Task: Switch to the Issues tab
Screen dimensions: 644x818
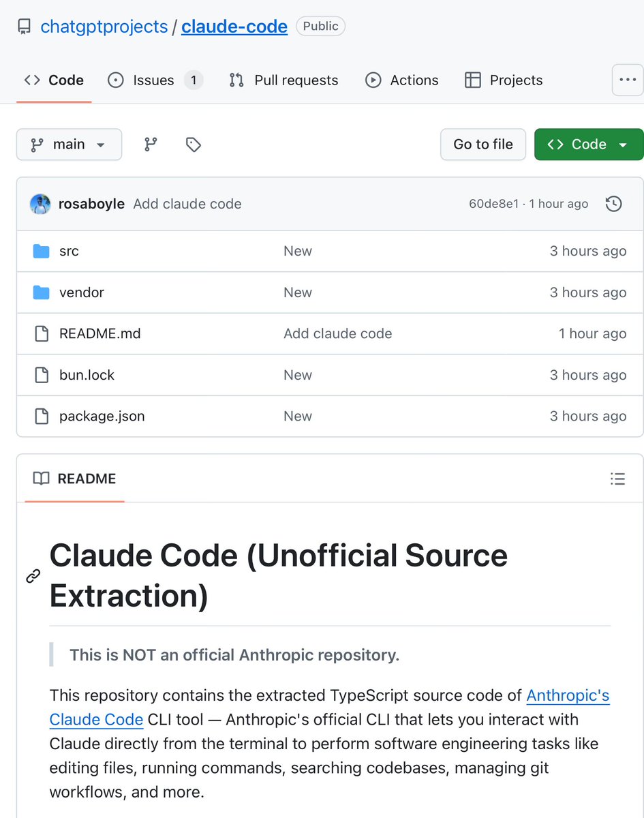Action: pos(154,80)
